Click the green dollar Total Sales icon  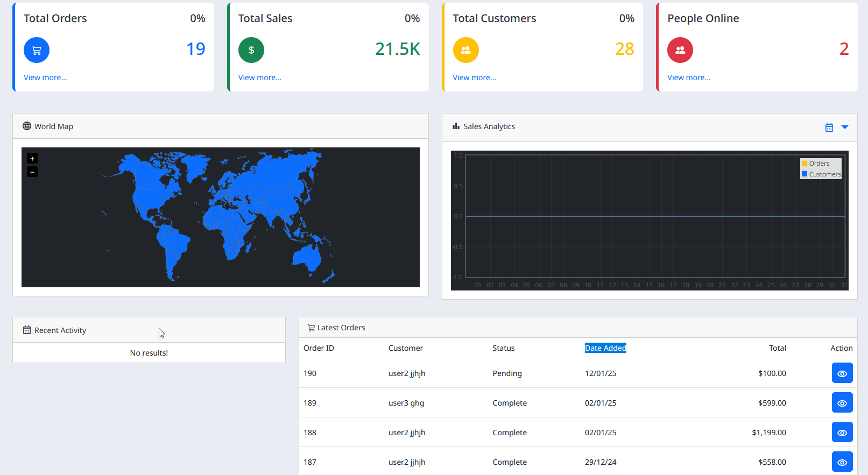tap(251, 51)
